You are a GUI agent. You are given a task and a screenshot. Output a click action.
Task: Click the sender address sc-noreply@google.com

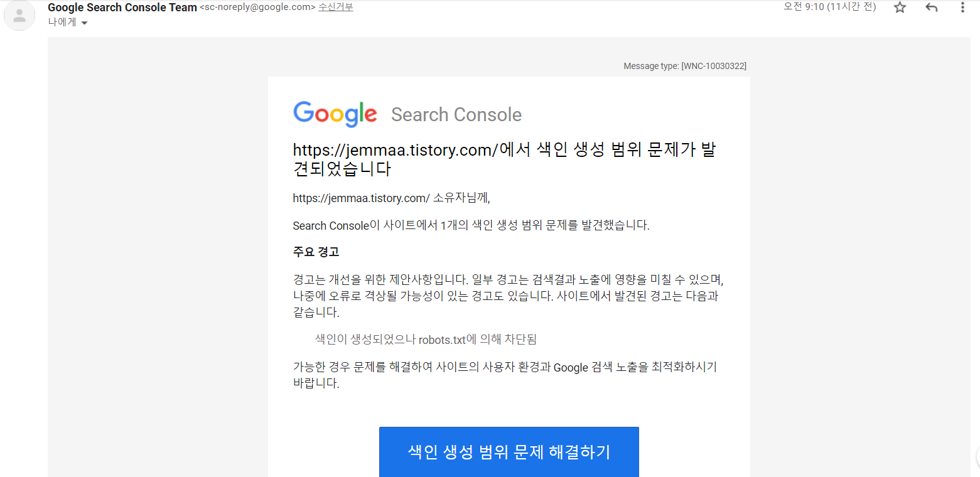click(257, 8)
